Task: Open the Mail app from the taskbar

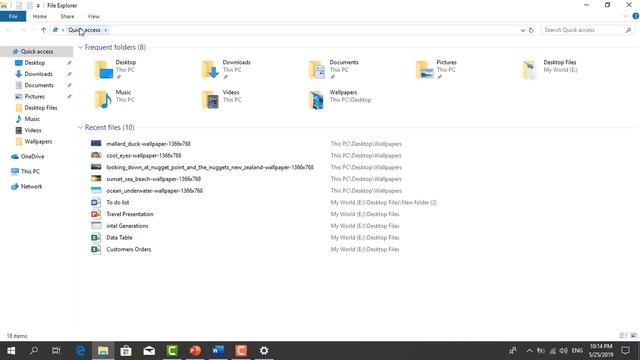Action: click(x=149, y=351)
